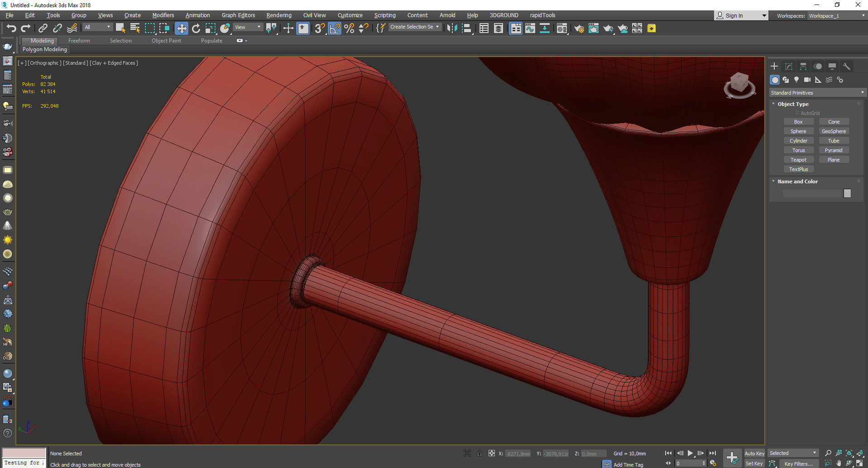This screenshot has width=868, height=468.
Task: Open the Motion panel tab icon
Action: pyautogui.click(x=818, y=67)
